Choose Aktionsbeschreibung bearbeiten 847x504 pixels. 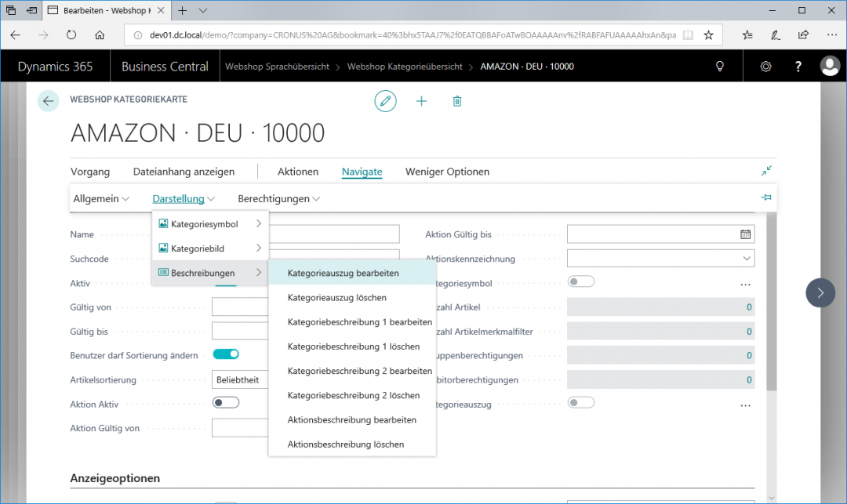tap(352, 420)
